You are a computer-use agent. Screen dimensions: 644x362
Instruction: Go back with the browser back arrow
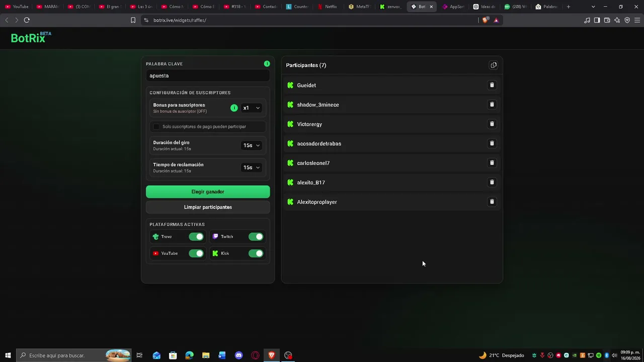tap(7, 20)
